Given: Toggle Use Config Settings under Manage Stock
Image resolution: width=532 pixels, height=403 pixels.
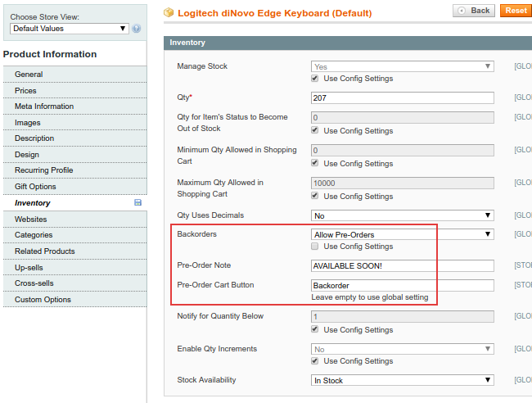Looking at the screenshot, I should (315, 79).
